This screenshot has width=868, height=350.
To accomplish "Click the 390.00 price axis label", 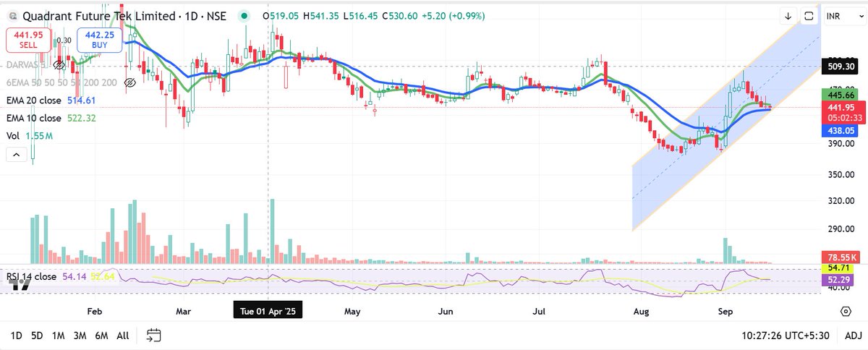I will click(840, 143).
